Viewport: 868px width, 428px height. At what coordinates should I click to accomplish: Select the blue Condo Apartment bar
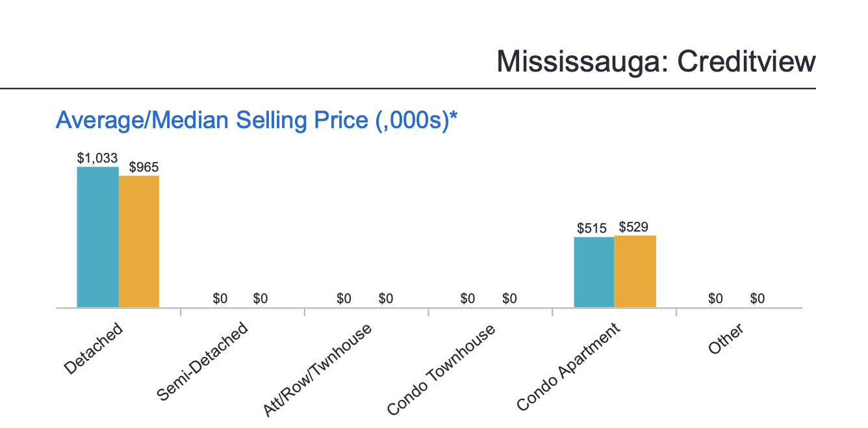tap(594, 272)
